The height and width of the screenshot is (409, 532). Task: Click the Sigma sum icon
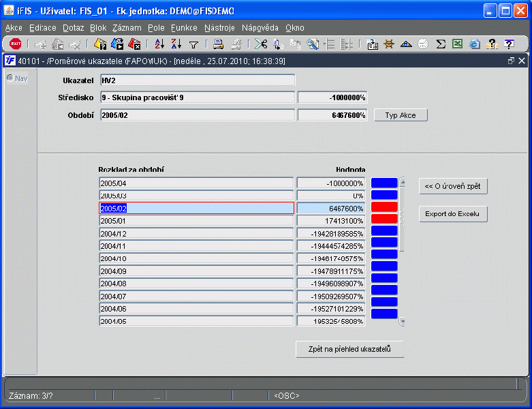[x=441, y=44]
